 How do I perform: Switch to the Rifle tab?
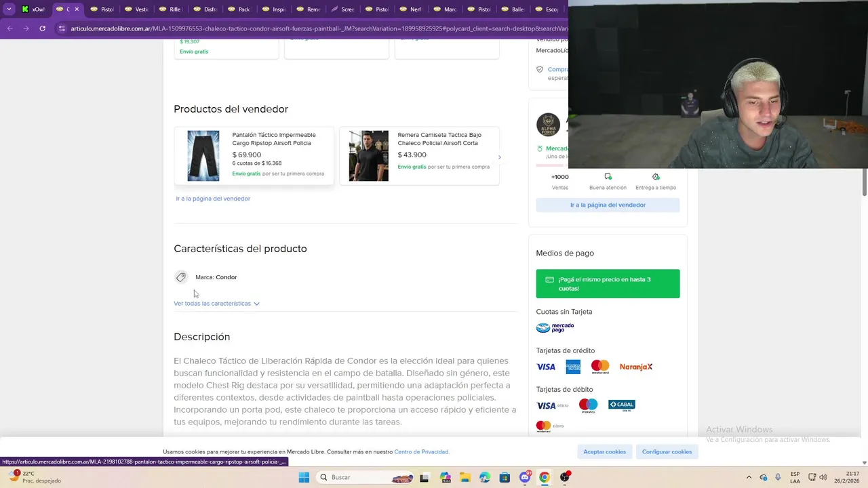pos(170,9)
